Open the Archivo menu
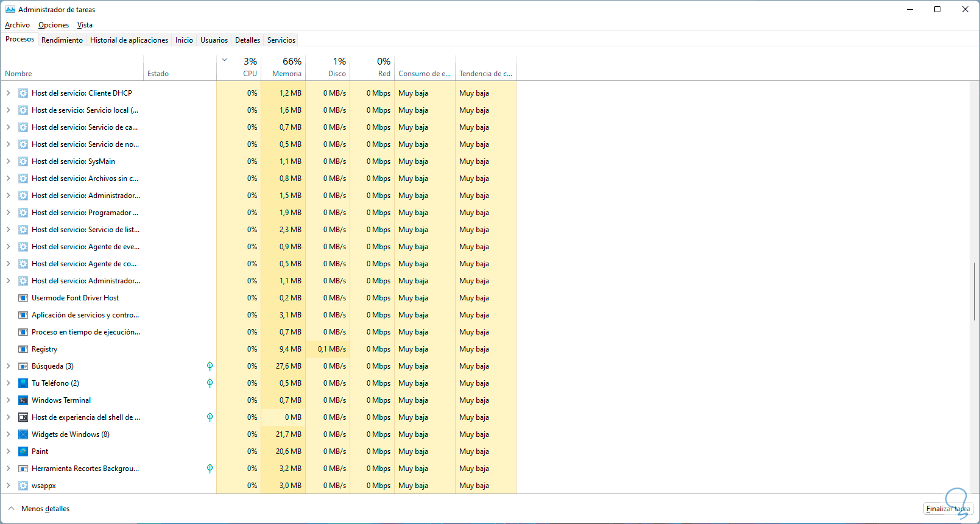Image resolution: width=980 pixels, height=524 pixels. click(x=17, y=25)
